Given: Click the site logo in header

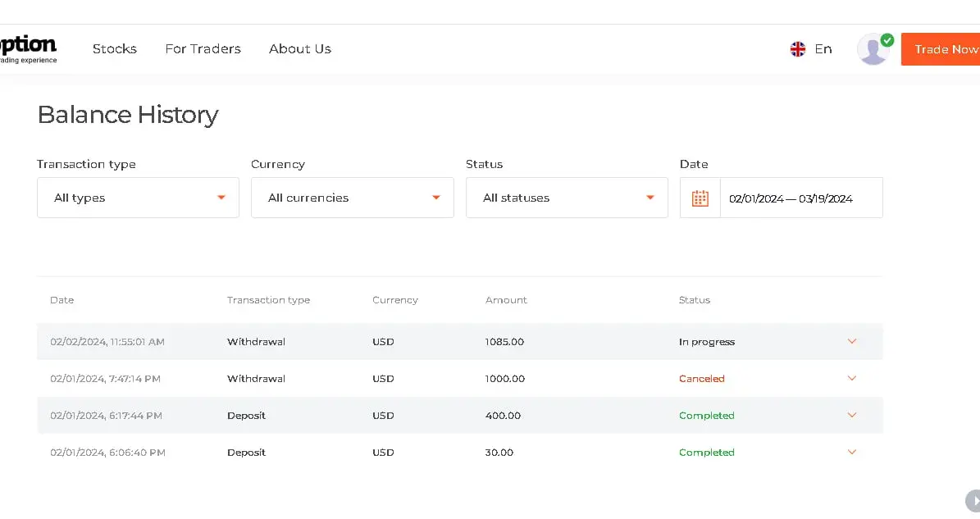Looking at the screenshot, I should (x=28, y=48).
